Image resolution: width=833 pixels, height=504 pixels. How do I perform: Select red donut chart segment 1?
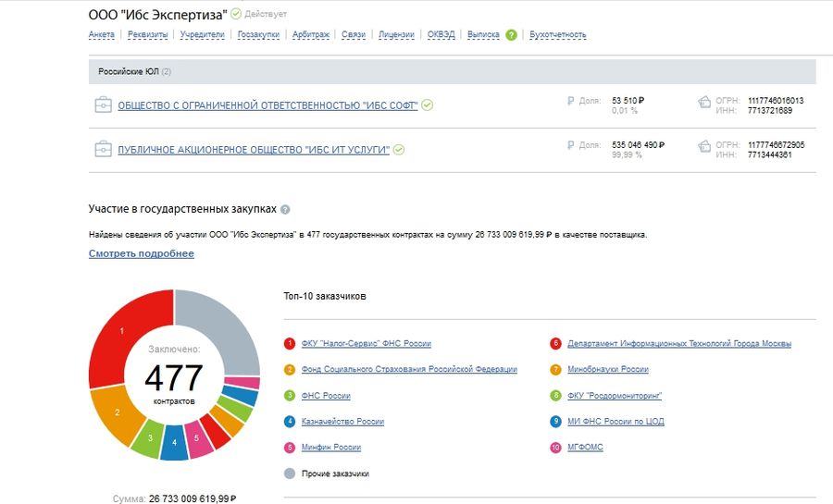coord(123,332)
